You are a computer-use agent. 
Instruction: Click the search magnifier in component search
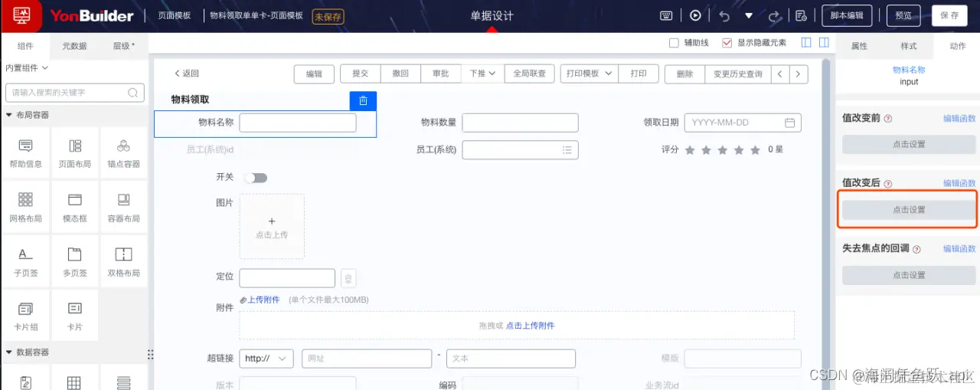(x=133, y=93)
